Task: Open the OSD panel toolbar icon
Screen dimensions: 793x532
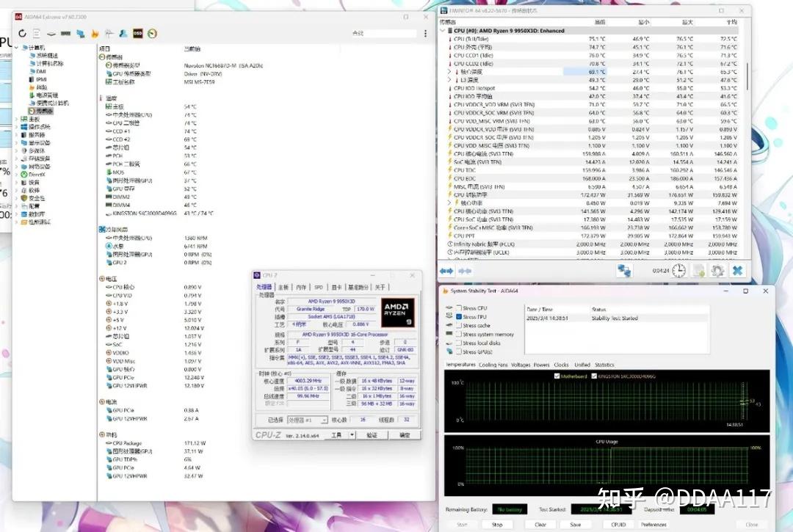Action: tap(137, 33)
